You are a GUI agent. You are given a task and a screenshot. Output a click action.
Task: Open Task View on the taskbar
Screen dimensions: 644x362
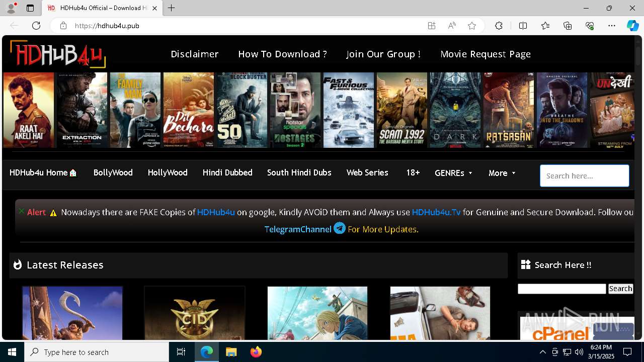coord(181,352)
